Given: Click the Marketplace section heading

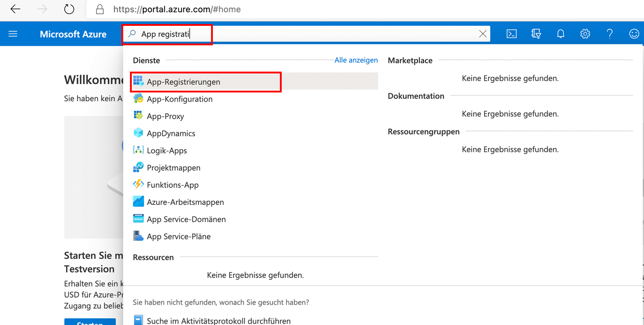Looking at the screenshot, I should pos(410,60).
